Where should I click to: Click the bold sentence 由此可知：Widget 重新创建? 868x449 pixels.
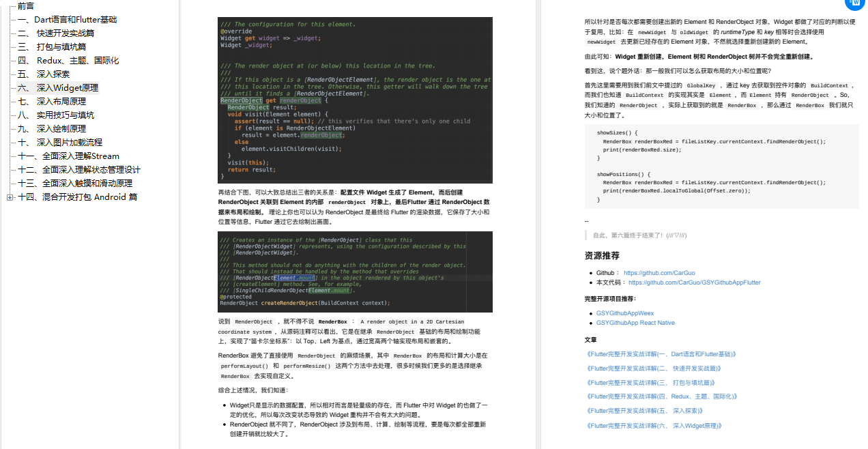[699, 57]
